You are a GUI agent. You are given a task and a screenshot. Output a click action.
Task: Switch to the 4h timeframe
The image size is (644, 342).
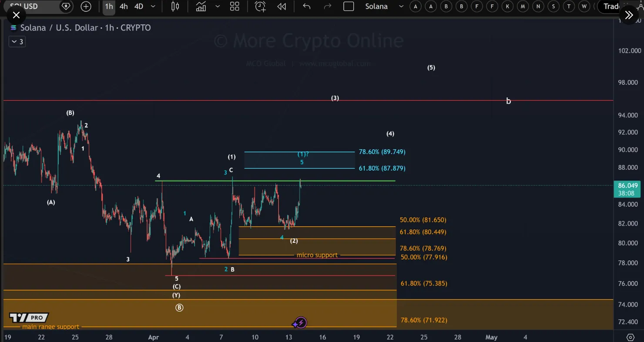[124, 7]
